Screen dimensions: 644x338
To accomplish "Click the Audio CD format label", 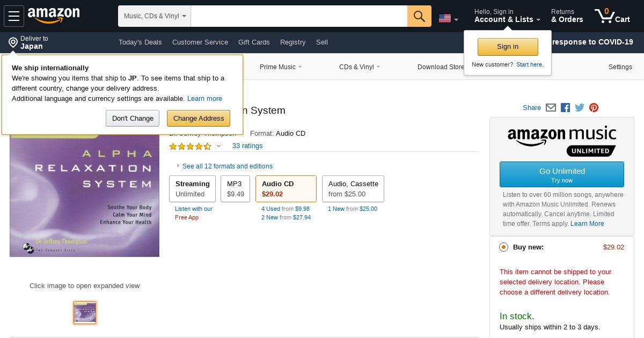I will [x=290, y=133].
